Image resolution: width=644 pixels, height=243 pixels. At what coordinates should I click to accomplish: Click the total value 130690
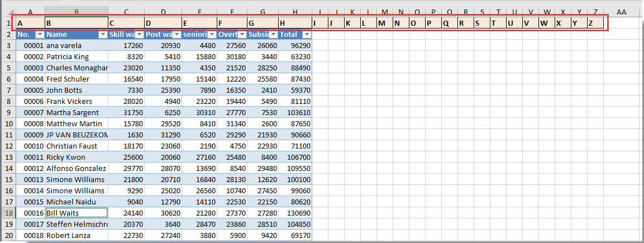(295, 213)
